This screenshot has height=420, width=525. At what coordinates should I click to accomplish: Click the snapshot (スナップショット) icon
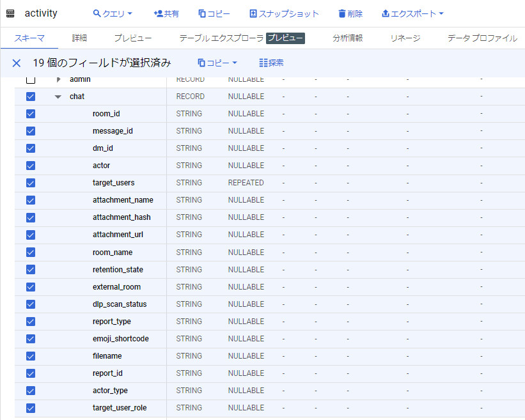[253, 13]
